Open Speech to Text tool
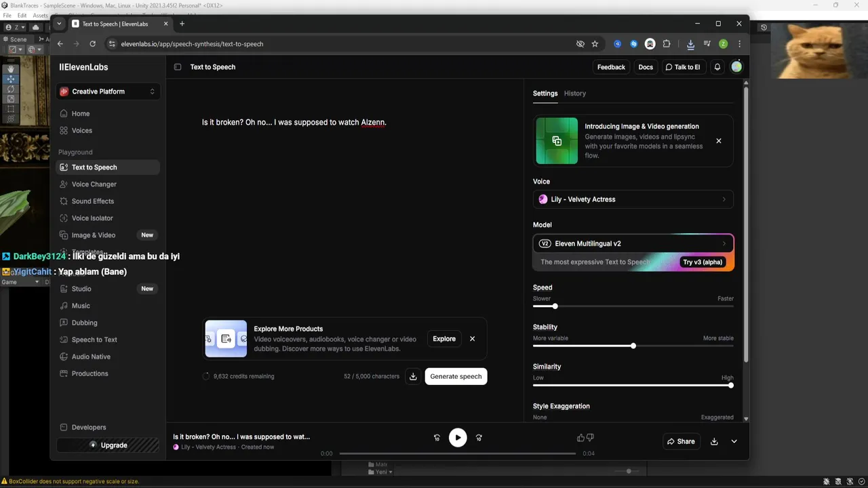868x488 pixels. click(108, 340)
